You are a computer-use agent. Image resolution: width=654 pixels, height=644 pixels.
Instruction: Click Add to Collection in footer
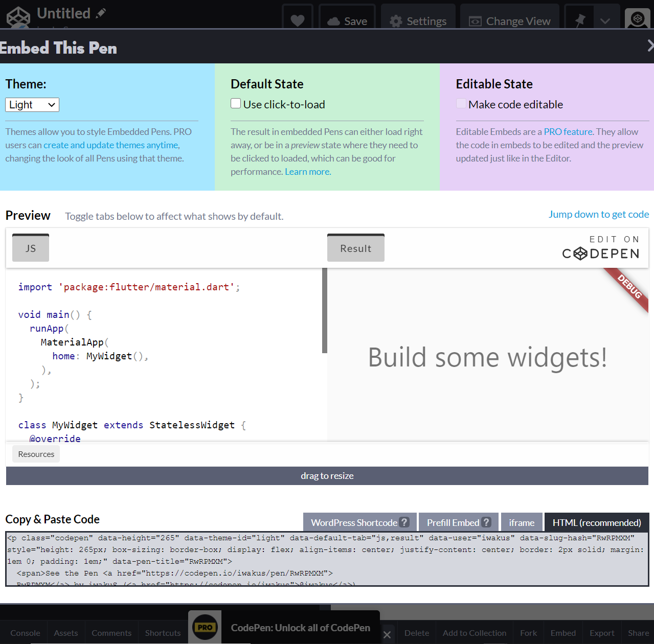click(x=475, y=633)
